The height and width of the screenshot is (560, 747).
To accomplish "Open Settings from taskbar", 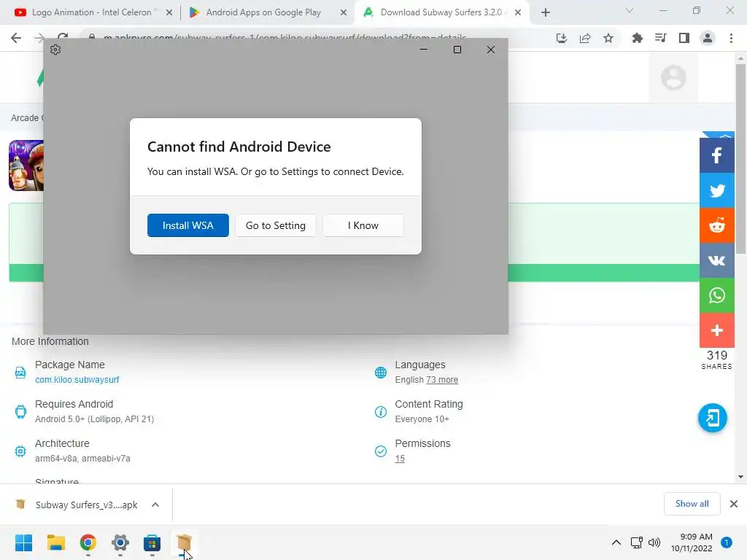I will [x=120, y=542].
